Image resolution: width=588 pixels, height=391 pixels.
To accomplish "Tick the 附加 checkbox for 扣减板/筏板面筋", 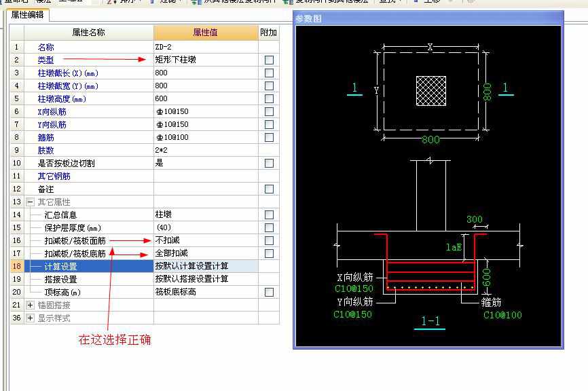I will point(269,240).
